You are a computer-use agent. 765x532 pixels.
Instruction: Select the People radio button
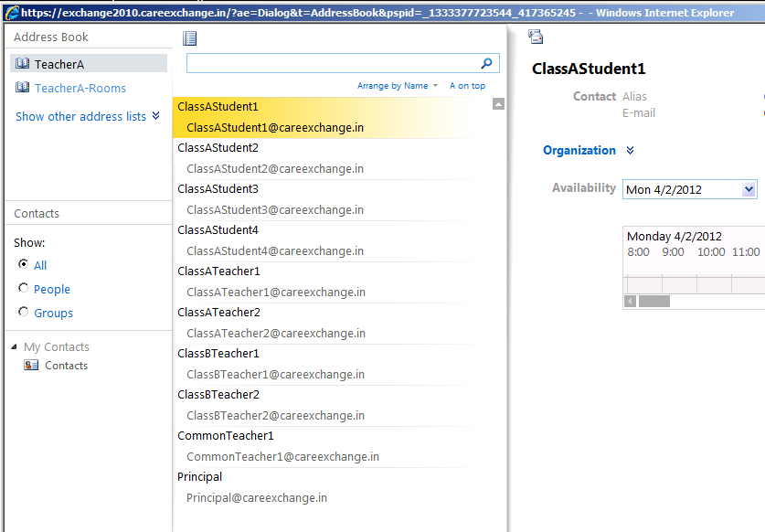(23, 288)
